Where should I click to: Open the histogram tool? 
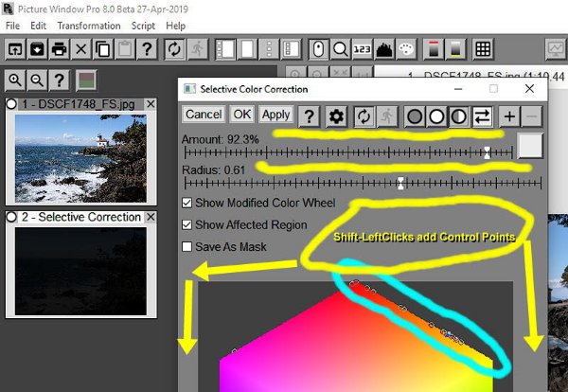[x=384, y=49]
